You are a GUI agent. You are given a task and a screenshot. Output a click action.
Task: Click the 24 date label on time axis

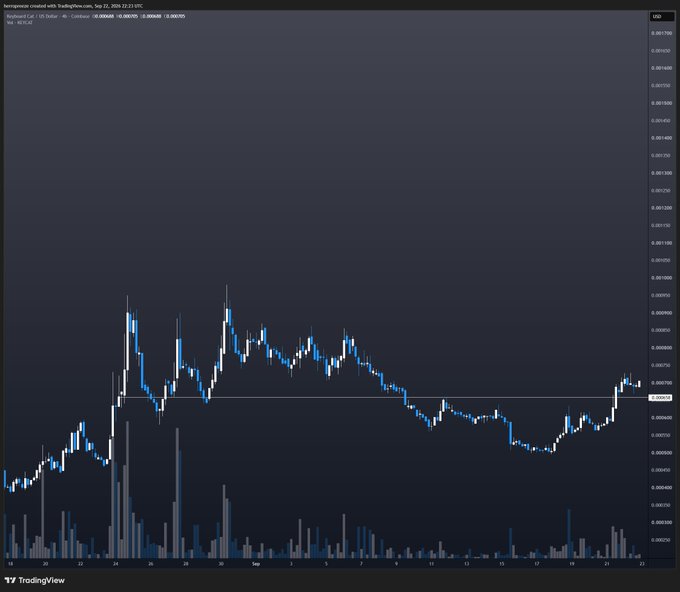[115, 564]
